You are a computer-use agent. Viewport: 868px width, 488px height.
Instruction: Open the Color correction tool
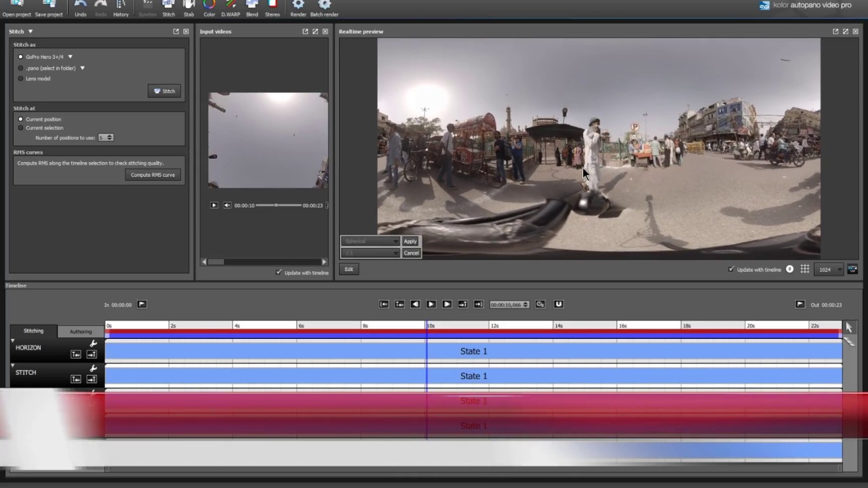coord(210,8)
